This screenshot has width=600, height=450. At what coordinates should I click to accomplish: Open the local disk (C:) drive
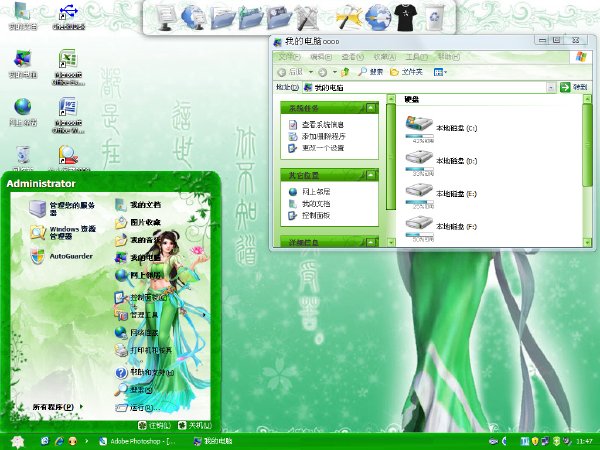(x=441, y=128)
